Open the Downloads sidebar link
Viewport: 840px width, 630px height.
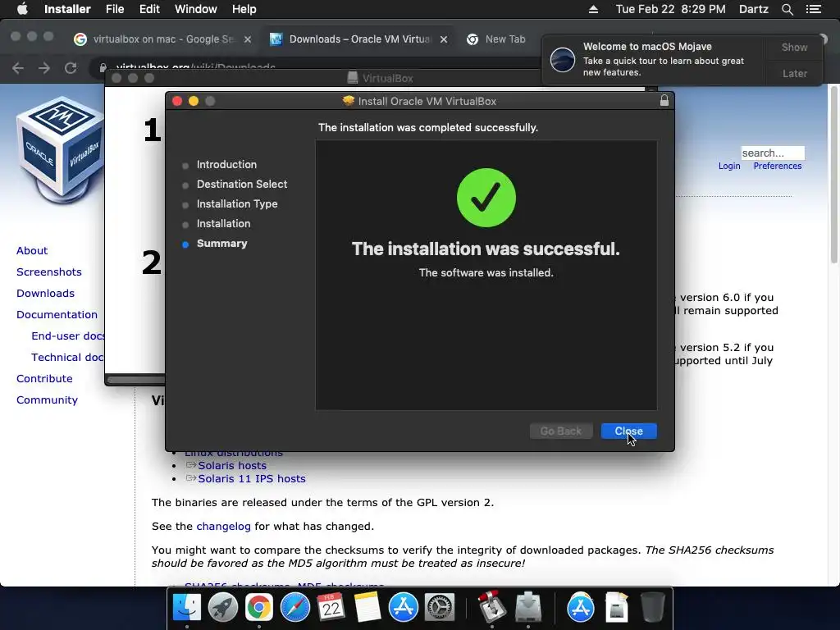tap(46, 294)
